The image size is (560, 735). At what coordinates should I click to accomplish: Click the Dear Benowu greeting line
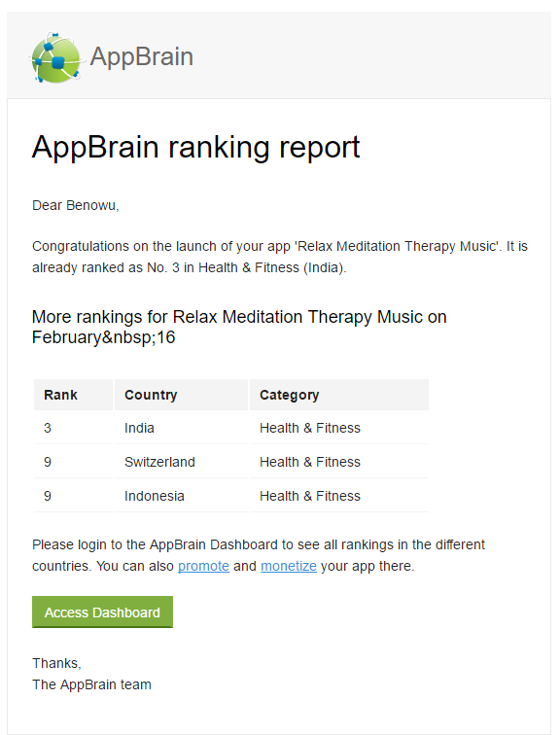click(76, 205)
